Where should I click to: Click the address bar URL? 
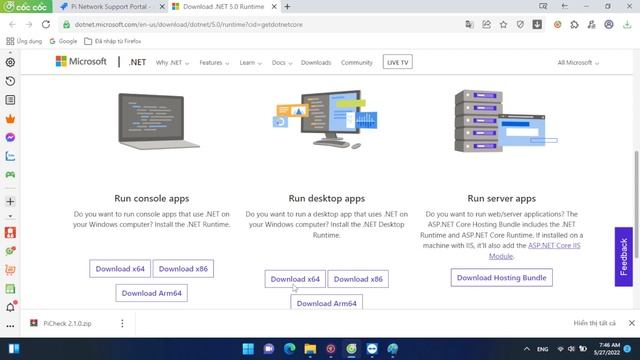click(x=189, y=24)
